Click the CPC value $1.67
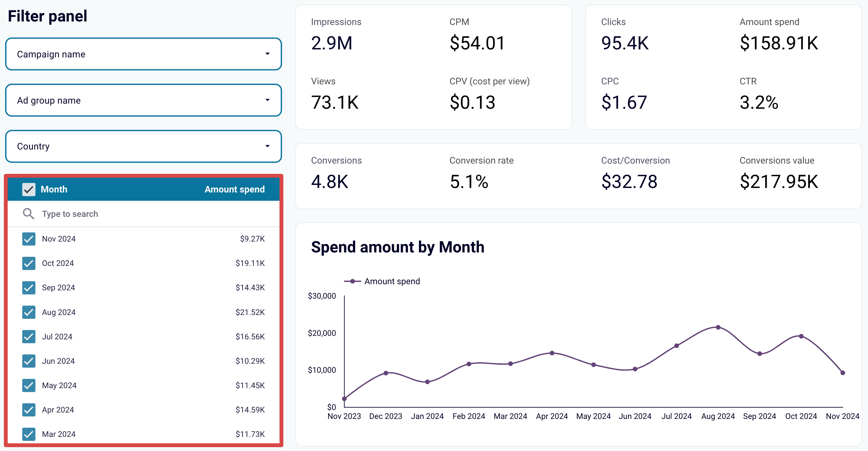 [624, 103]
